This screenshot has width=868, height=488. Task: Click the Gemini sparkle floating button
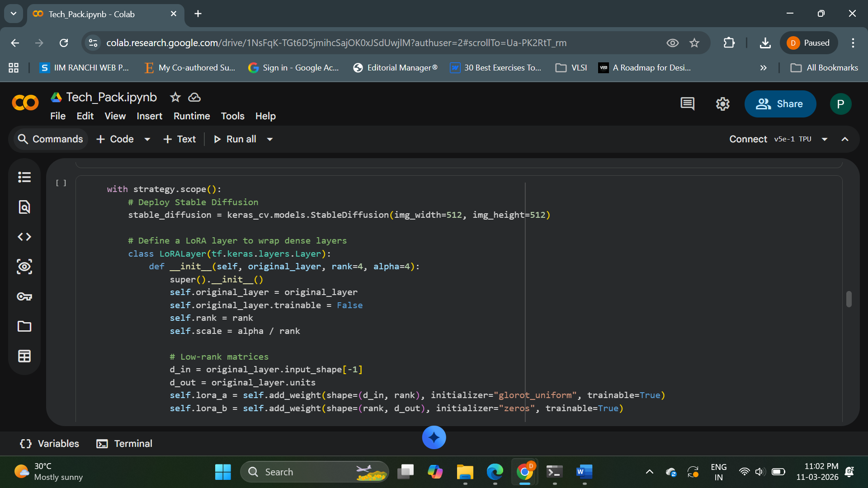pyautogui.click(x=434, y=437)
